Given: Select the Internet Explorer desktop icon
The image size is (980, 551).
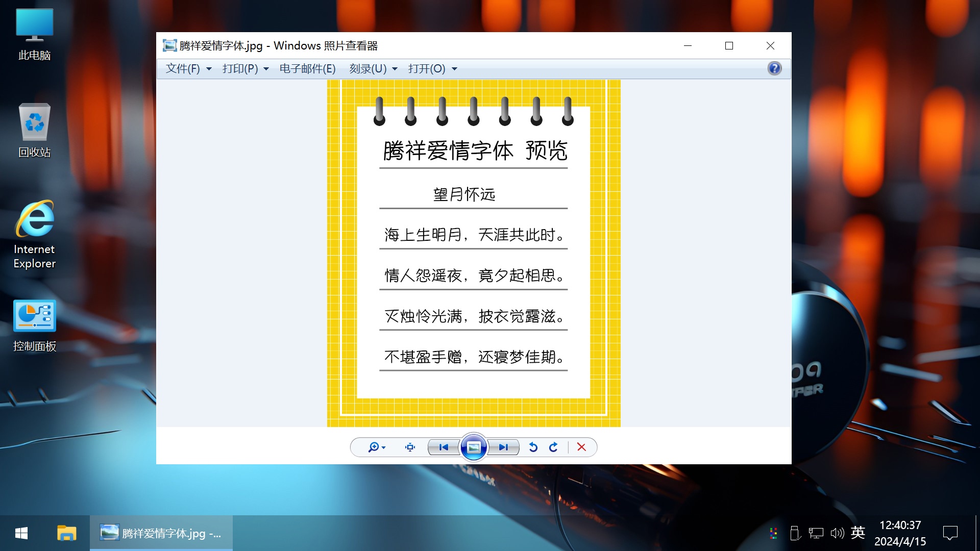Looking at the screenshot, I should click(35, 235).
